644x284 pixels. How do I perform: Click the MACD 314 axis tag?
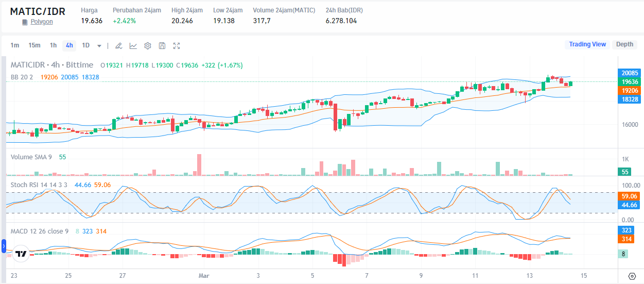[x=626, y=239]
